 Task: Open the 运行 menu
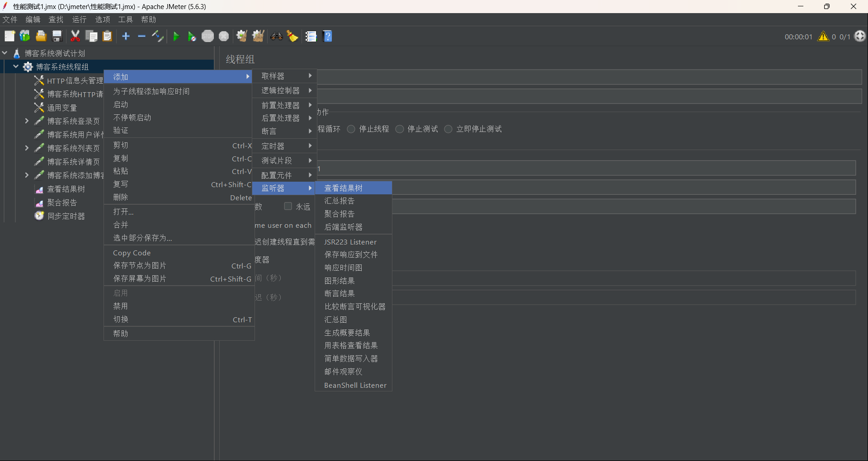click(x=79, y=19)
